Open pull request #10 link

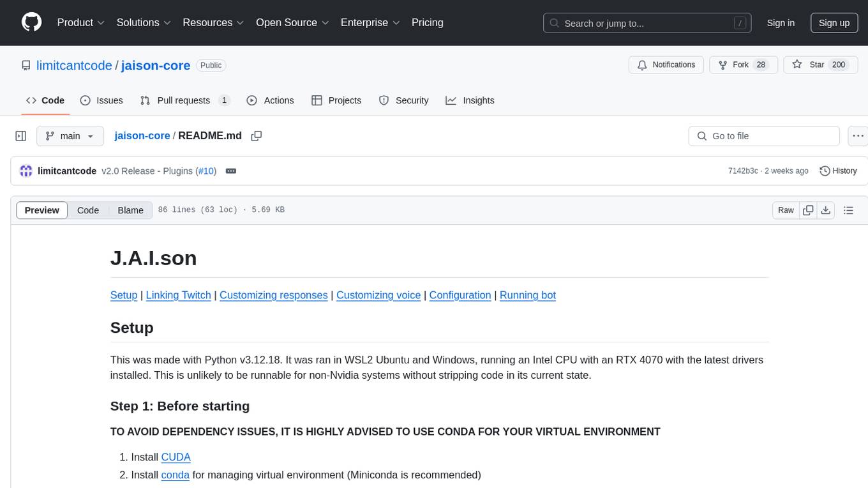pos(206,171)
